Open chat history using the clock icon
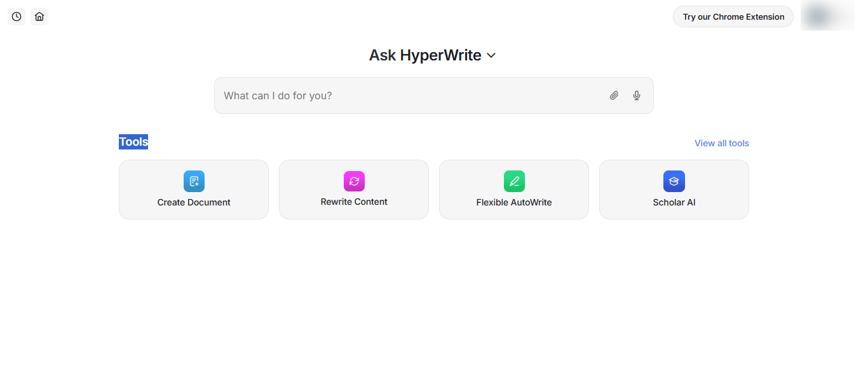Viewport: 868px width, 381px height. tap(16, 16)
